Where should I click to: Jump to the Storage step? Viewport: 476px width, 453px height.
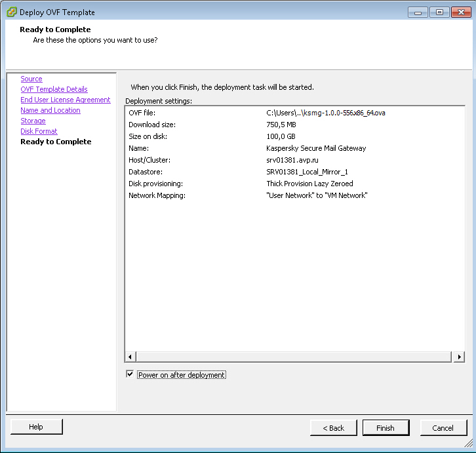[33, 121]
